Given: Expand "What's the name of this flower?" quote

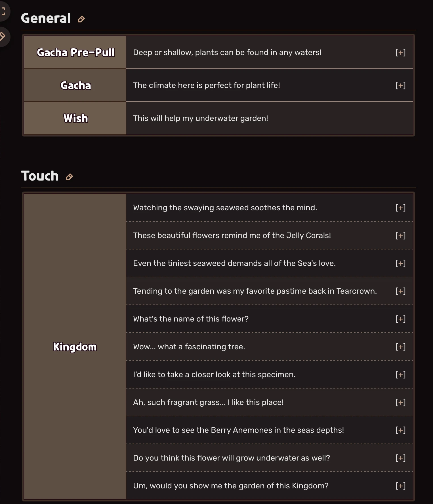Looking at the screenshot, I should [400, 319].
